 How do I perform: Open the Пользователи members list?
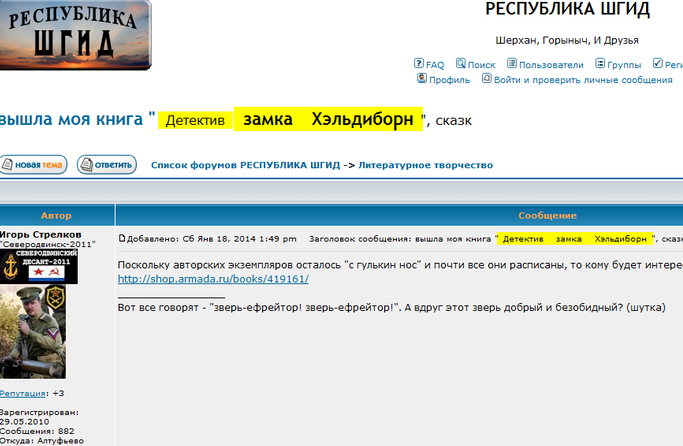pos(551,65)
